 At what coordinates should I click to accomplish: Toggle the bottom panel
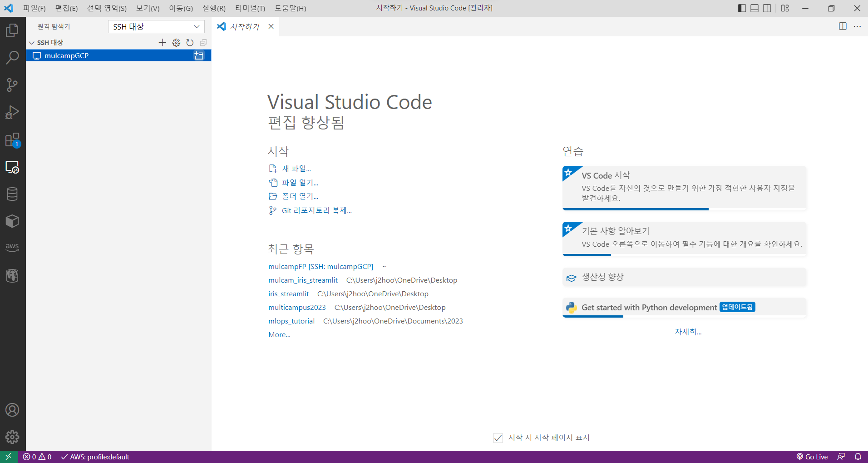pos(755,8)
